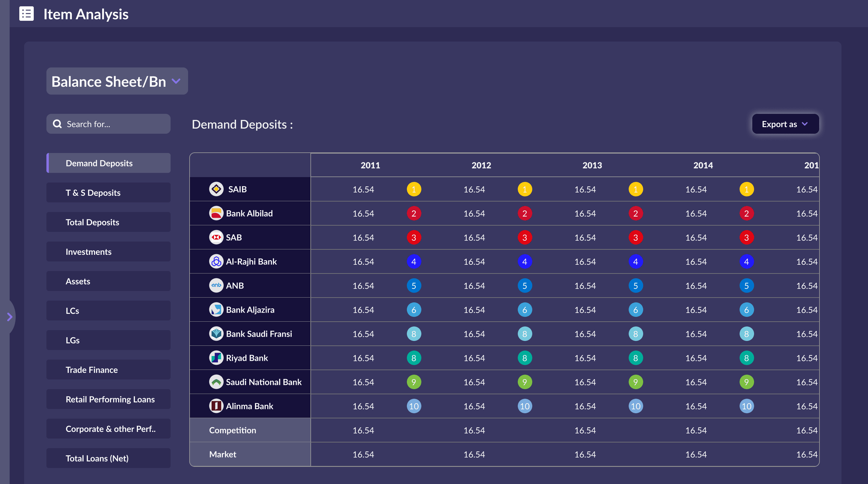Open Retail Performing Loans view
The image size is (868, 484).
[x=108, y=399]
